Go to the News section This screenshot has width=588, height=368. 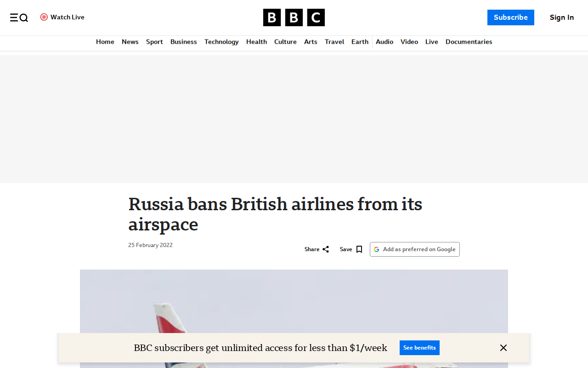click(x=130, y=42)
